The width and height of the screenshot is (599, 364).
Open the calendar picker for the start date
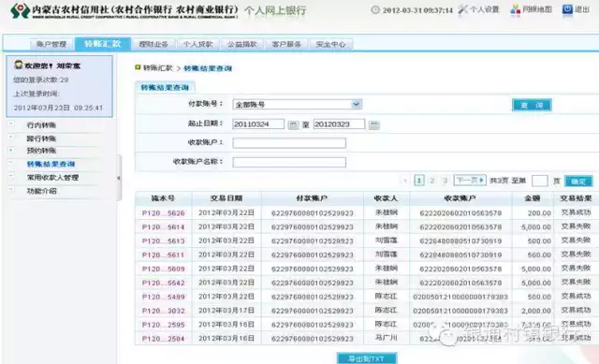point(293,124)
